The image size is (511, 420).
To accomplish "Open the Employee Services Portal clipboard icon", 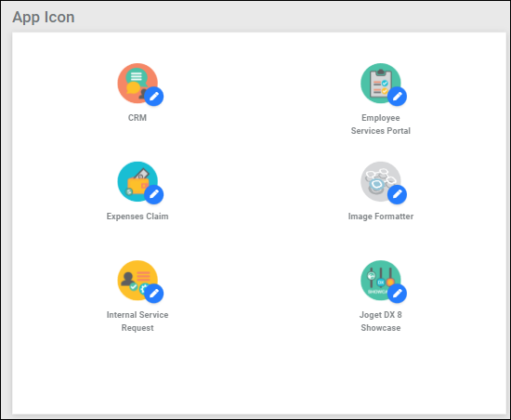I will (x=380, y=83).
